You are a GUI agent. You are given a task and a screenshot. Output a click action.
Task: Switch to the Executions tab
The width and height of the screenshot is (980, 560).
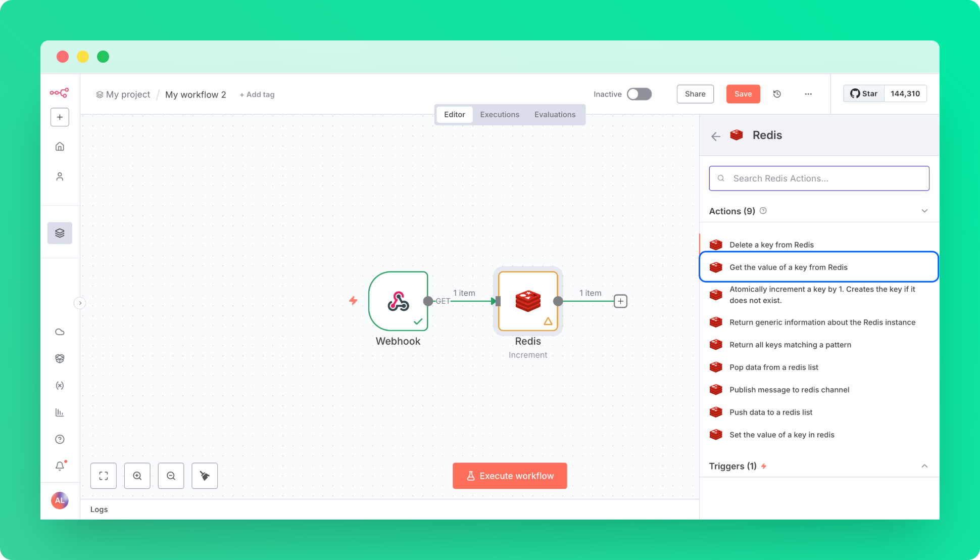click(x=499, y=115)
